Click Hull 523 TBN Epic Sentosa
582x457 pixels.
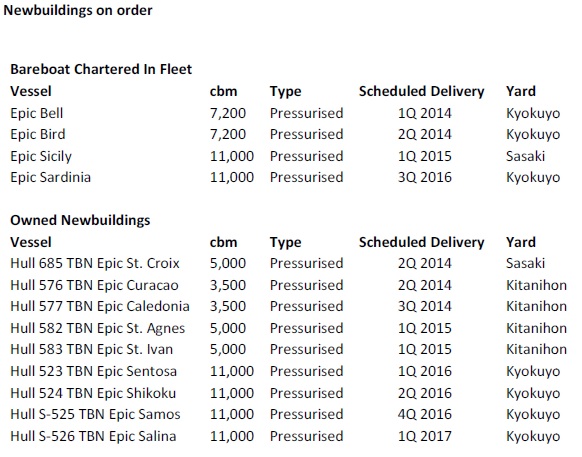tap(94, 371)
